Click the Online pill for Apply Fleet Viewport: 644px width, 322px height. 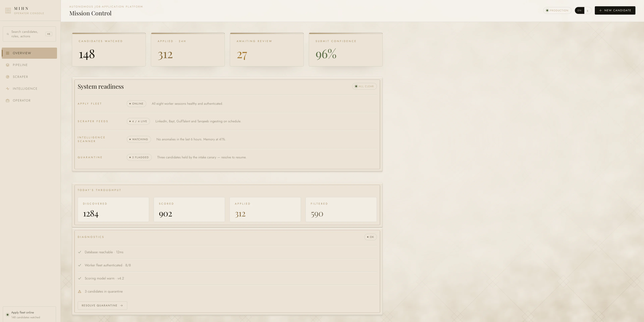pos(136,104)
